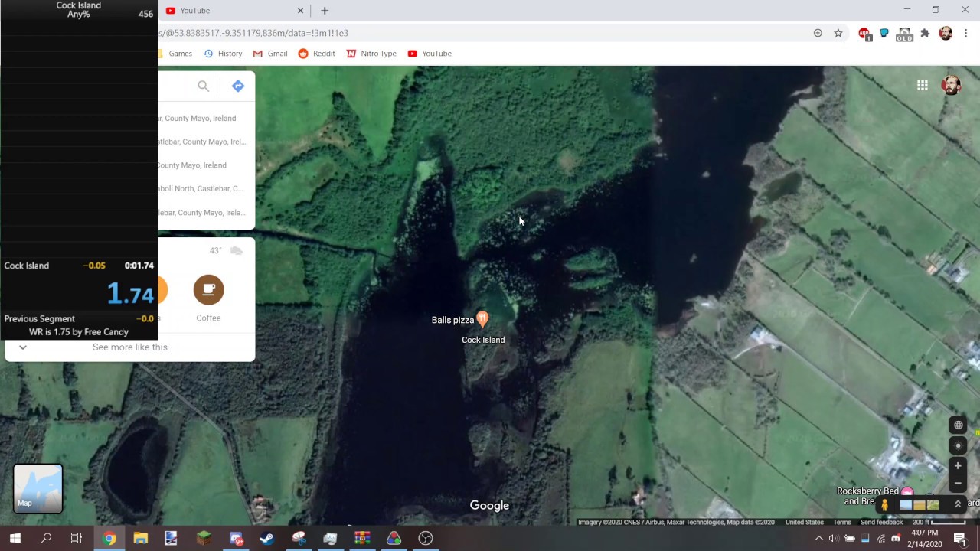Viewport: 980px width, 551px height.
Task: Click the Terms link in the map footer
Action: coord(841,523)
